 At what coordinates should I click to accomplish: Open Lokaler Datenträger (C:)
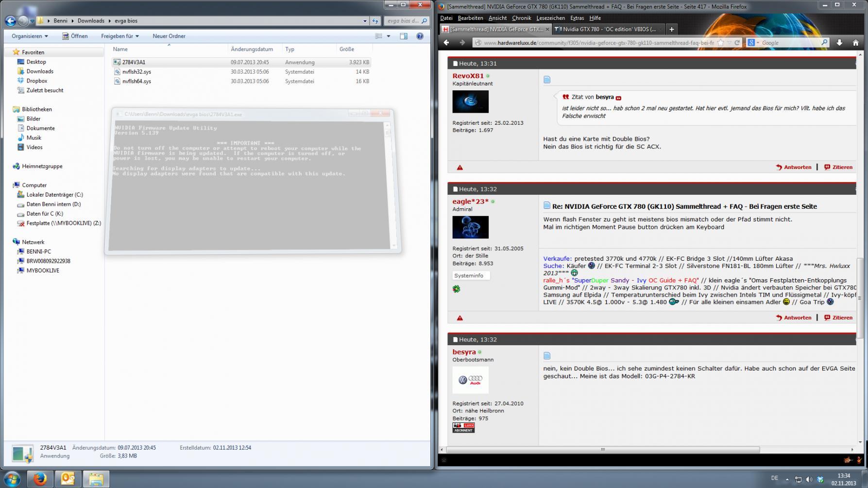pos(54,195)
